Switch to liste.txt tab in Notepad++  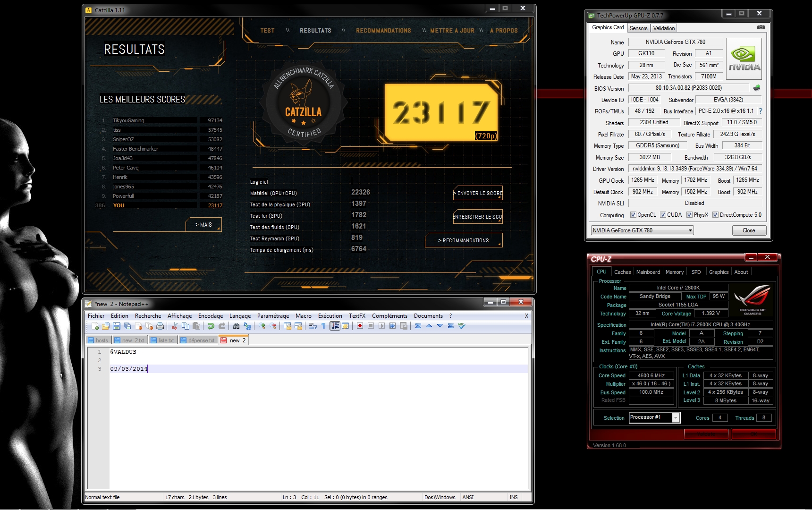(x=162, y=340)
